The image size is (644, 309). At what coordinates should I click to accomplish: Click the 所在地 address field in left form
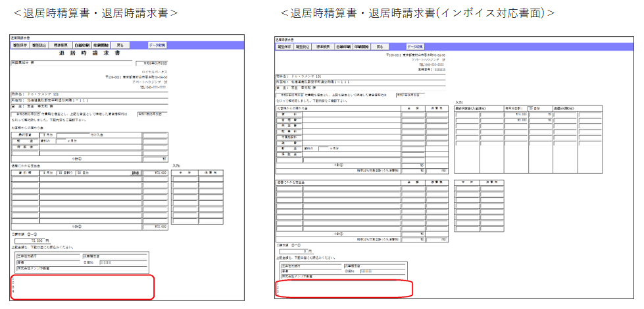pyautogui.click(x=86, y=99)
